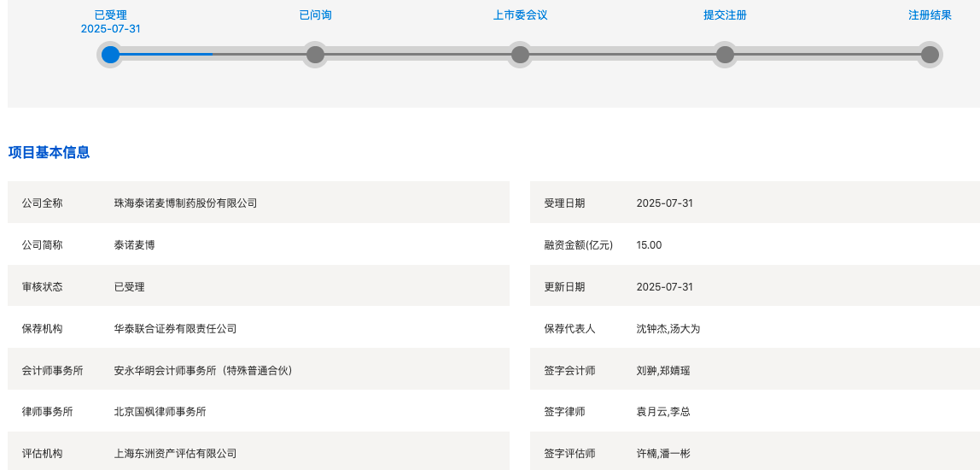Click the 保荐机构 field label
Image resolution: width=980 pixels, height=470 pixels.
pyautogui.click(x=43, y=328)
